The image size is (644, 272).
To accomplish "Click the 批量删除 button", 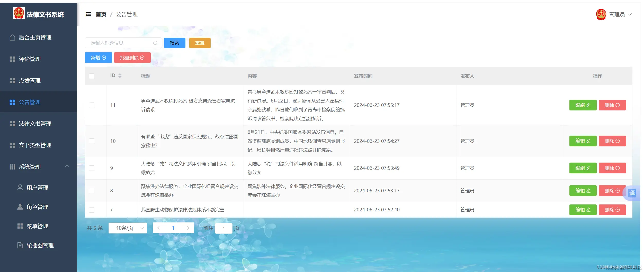I will click(x=132, y=58).
